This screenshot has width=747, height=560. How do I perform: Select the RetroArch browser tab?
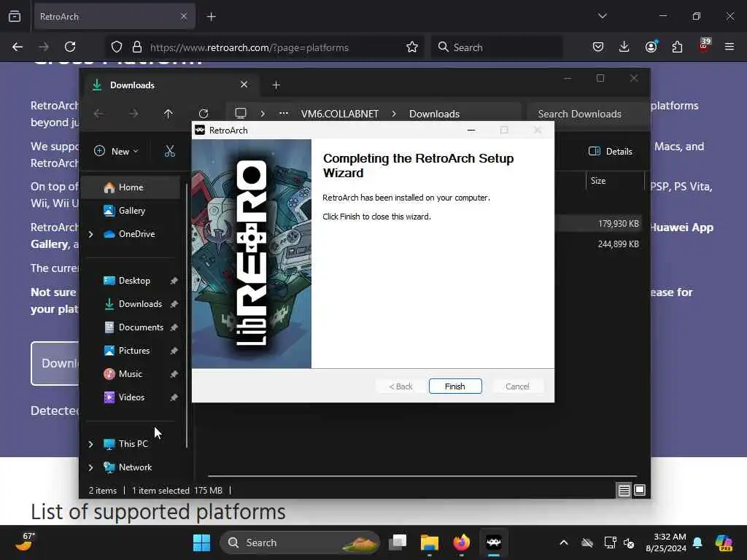pos(113,17)
